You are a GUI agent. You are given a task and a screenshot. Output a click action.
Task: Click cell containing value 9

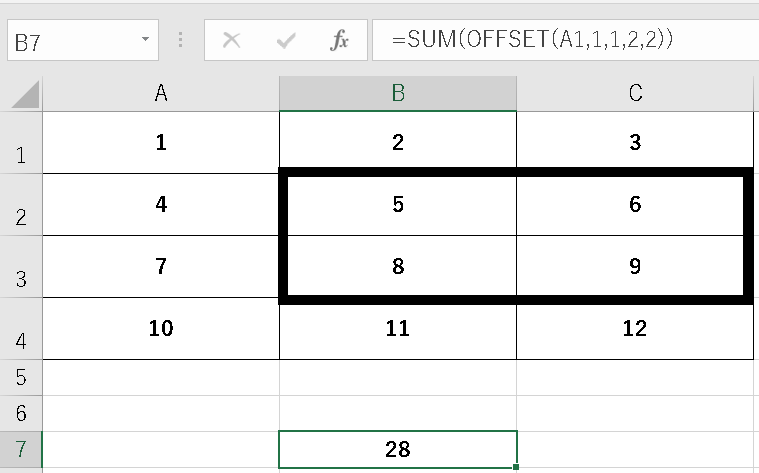635,267
